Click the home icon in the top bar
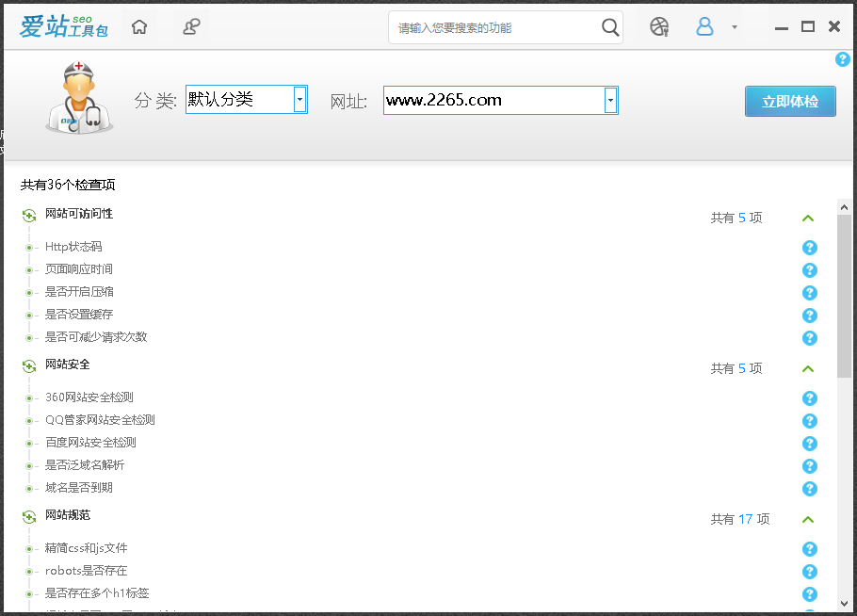Image resolution: width=857 pixels, height=616 pixels. [x=138, y=26]
